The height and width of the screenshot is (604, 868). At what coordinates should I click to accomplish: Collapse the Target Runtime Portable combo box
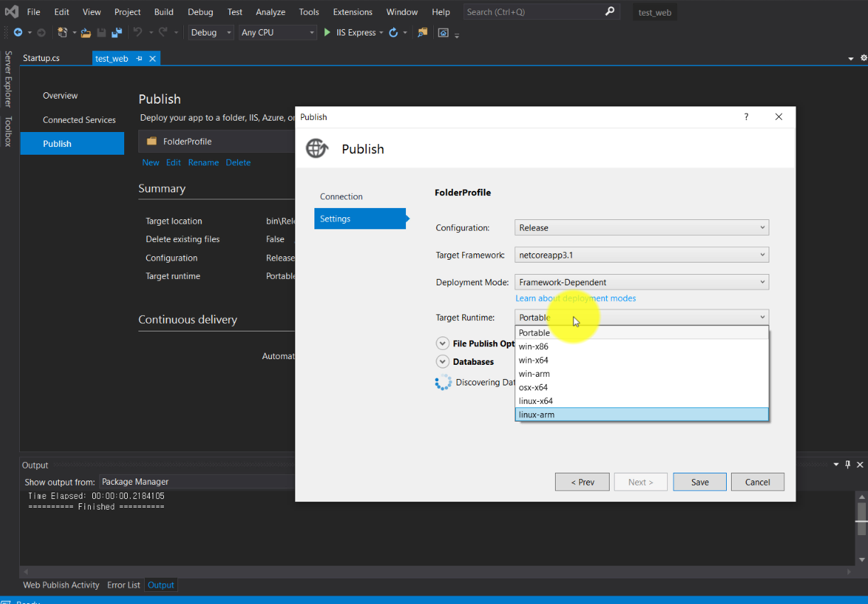(x=642, y=317)
